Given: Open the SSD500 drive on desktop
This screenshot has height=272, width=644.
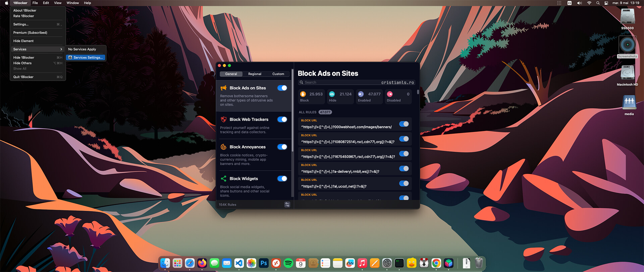Looking at the screenshot, I should click(x=627, y=19).
